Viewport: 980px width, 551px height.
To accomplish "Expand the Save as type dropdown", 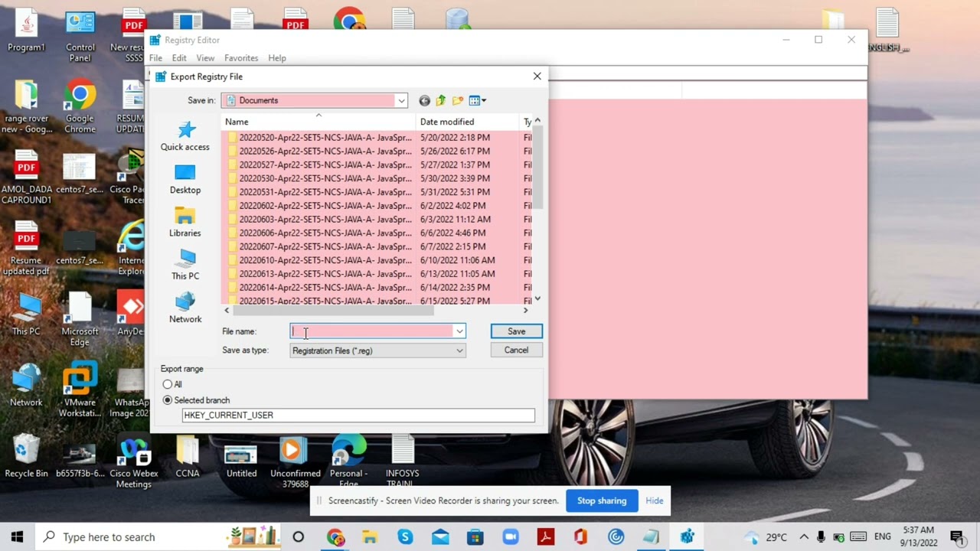I will click(459, 350).
